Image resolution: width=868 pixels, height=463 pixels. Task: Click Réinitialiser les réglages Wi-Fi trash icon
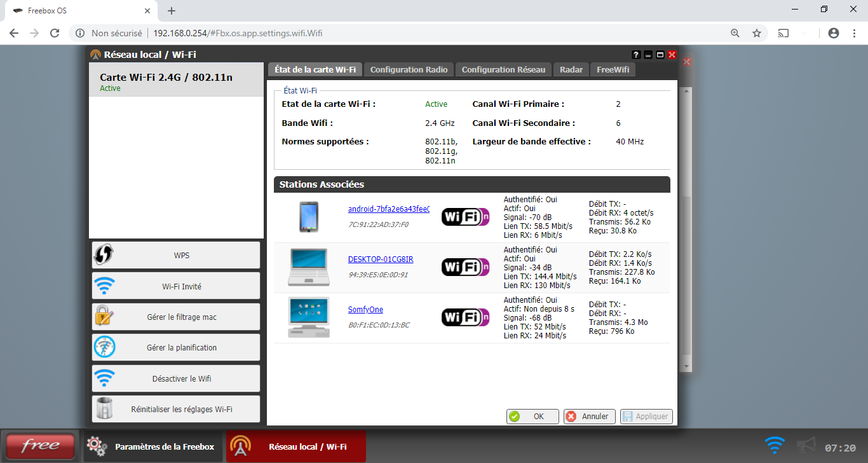click(x=104, y=409)
